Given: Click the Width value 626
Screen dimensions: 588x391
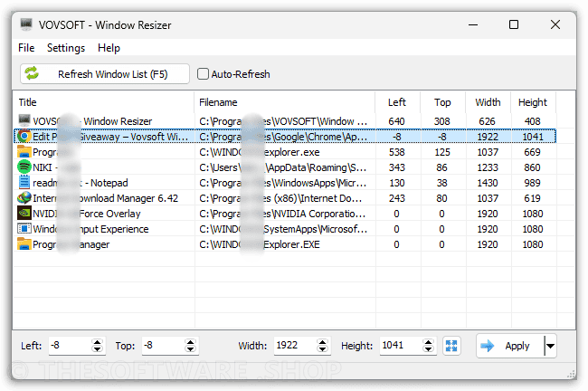Looking at the screenshot, I should pyautogui.click(x=487, y=121).
